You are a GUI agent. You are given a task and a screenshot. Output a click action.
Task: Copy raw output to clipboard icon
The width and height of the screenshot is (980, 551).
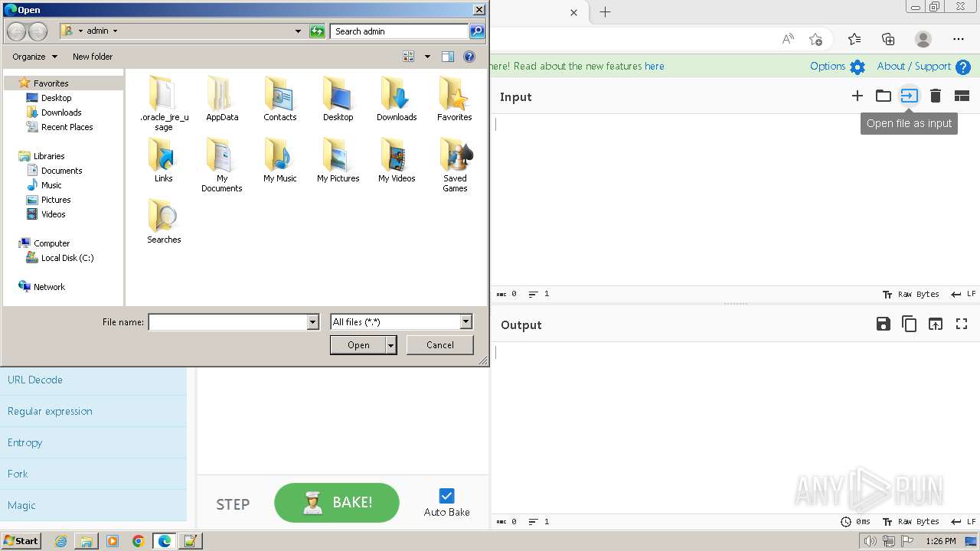[x=909, y=324]
